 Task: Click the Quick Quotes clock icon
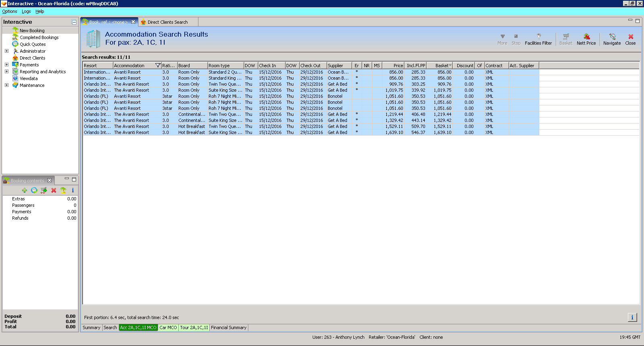[15, 44]
